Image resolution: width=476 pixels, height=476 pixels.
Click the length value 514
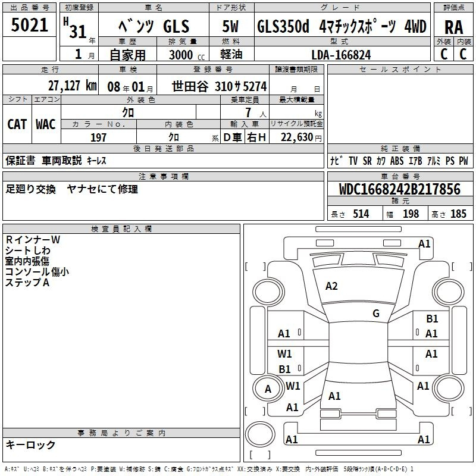[361, 214]
